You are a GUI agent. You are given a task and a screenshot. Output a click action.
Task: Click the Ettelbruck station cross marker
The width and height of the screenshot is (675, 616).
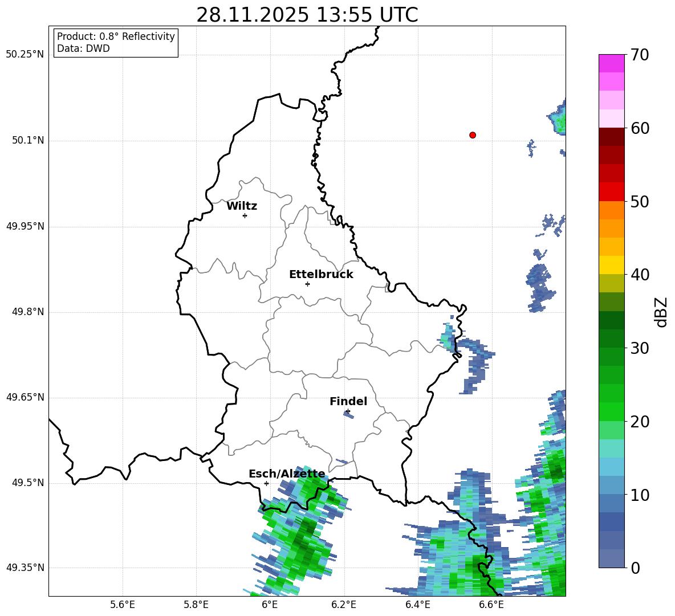pyautogui.click(x=307, y=284)
